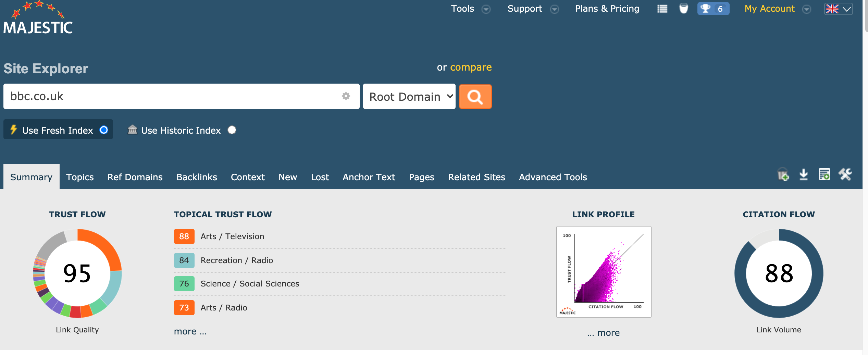Click the UK flag language icon
This screenshot has height=355, width=868.
click(x=832, y=9)
